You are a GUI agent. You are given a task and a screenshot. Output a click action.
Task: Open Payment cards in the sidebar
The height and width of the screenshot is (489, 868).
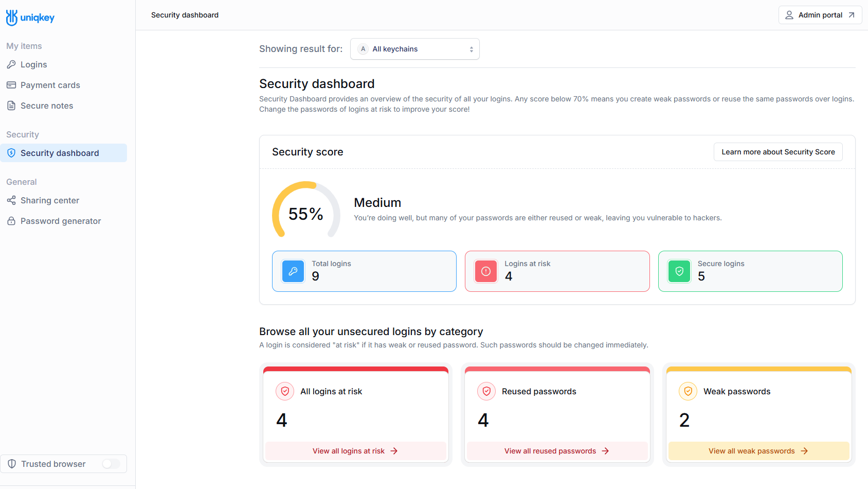click(64, 85)
